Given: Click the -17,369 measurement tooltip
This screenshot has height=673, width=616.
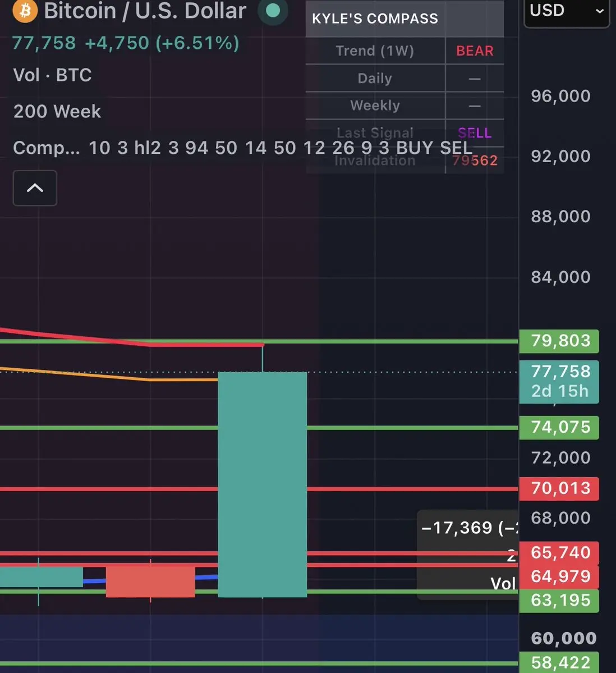Looking at the screenshot, I should (468, 554).
